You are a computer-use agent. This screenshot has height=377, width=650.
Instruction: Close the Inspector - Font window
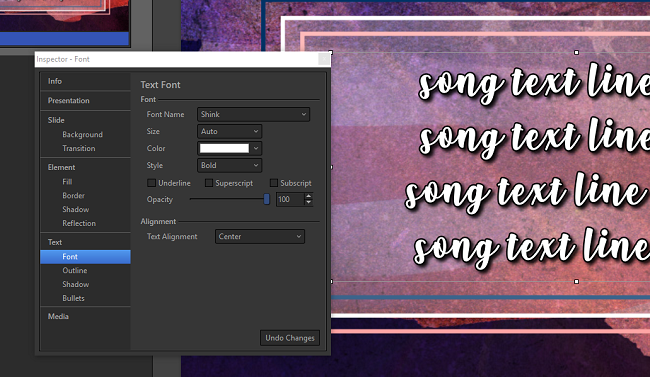(x=324, y=59)
